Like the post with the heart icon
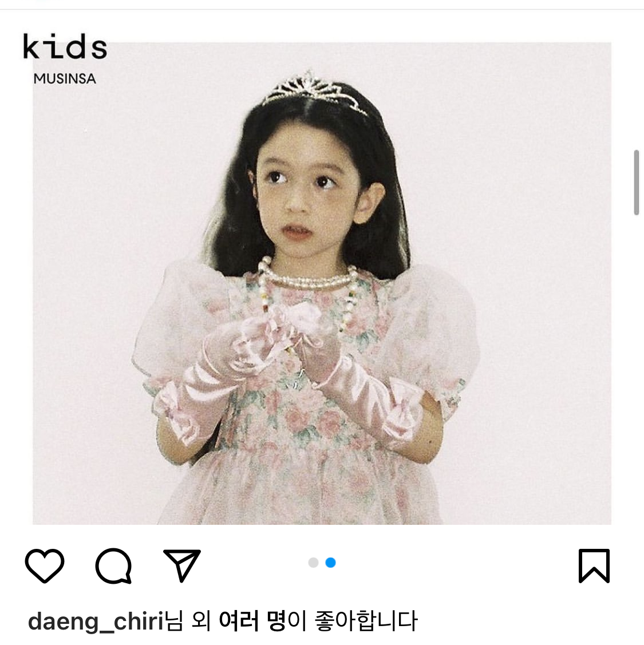 tap(45, 565)
